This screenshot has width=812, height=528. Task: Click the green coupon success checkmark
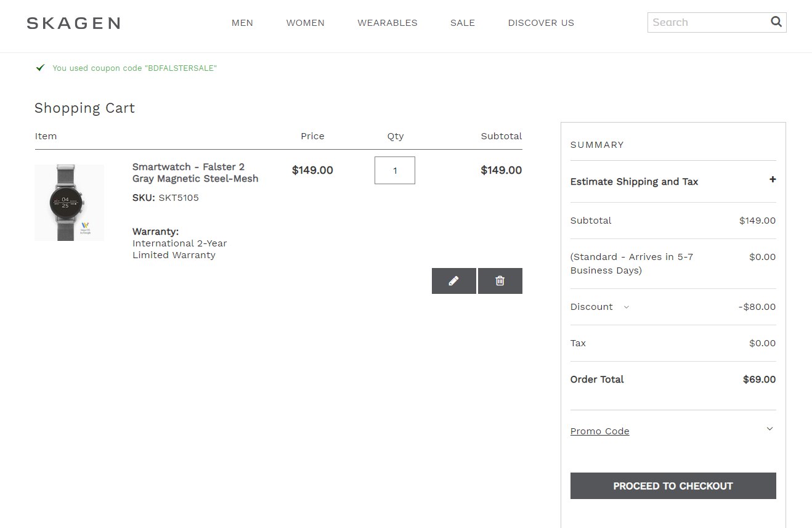click(x=40, y=68)
